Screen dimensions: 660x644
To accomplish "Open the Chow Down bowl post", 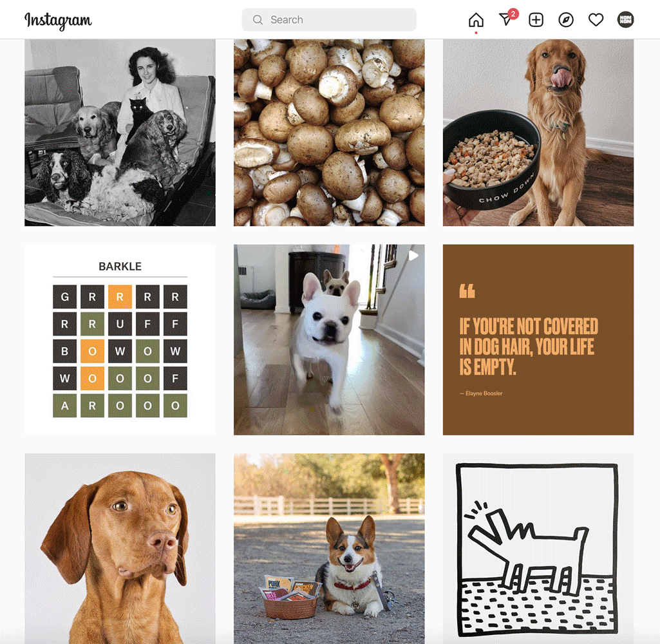I will tap(538, 133).
